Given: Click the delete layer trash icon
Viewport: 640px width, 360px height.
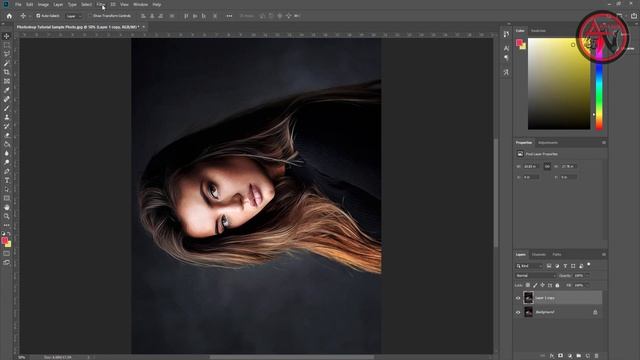Looking at the screenshot, I should (x=596, y=356).
